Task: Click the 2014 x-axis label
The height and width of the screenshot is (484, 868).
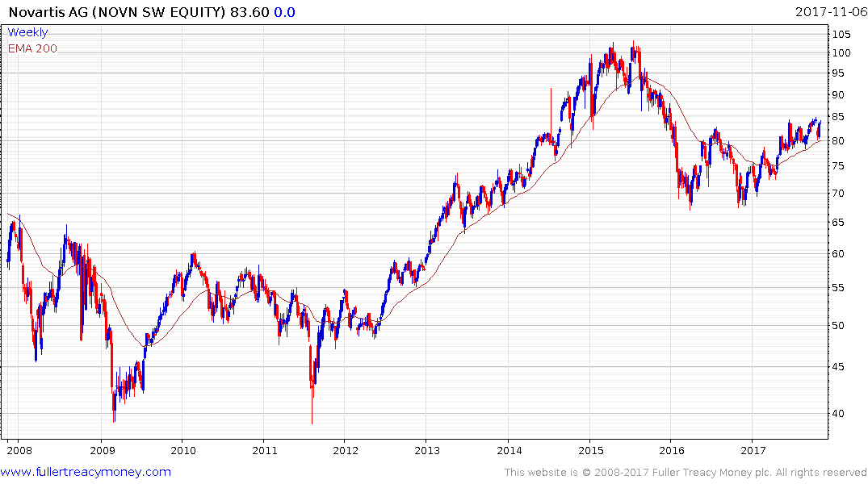Action: tap(509, 450)
